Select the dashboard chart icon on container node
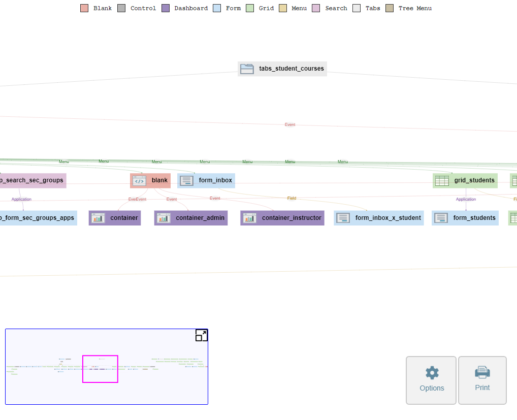Screen dimensions: 517x420 click(98, 218)
